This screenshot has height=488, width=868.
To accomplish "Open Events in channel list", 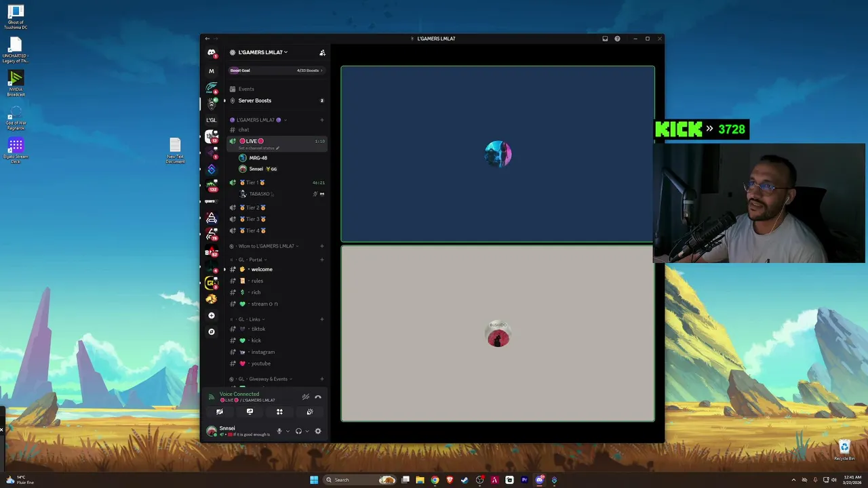I will point(277,89).
